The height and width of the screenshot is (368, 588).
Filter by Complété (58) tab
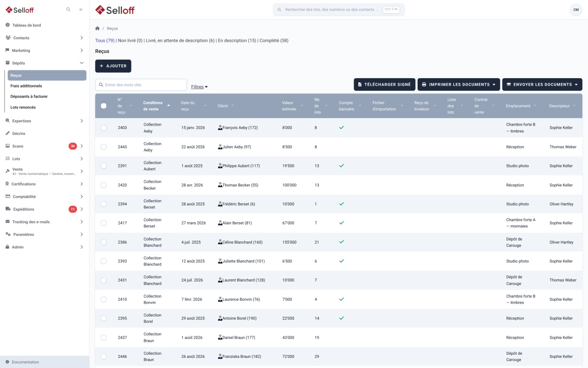pyautogui.click(x=274, y=40)
